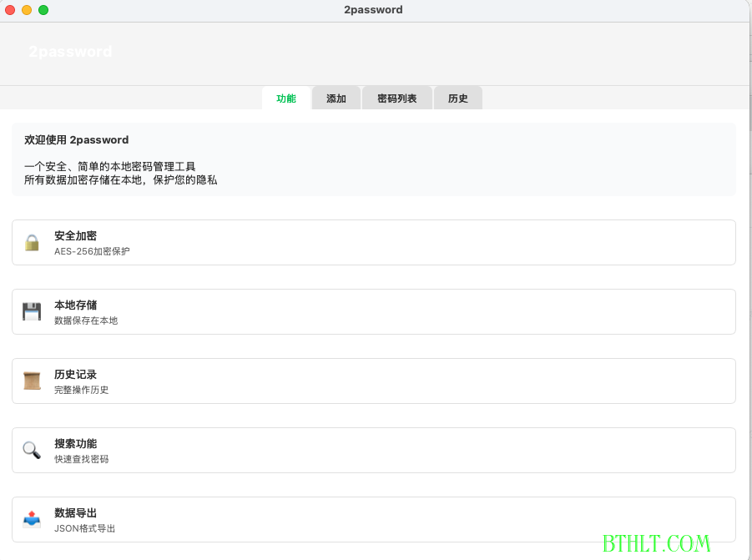
Task: Click the local storage diskette icon
Action: pyautogui.click(x=32, y=311)
